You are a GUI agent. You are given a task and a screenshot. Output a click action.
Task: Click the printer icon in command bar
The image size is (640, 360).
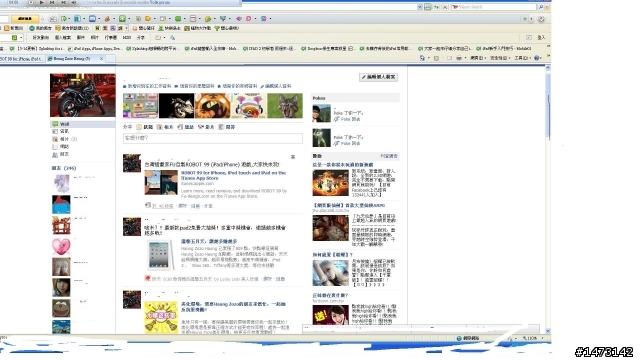459,58
